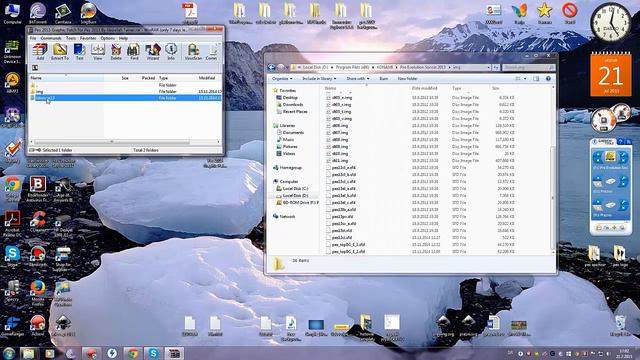Click the Back arrow in Explorer window
This screenshot has height=360, width=640.
point(272,67)
